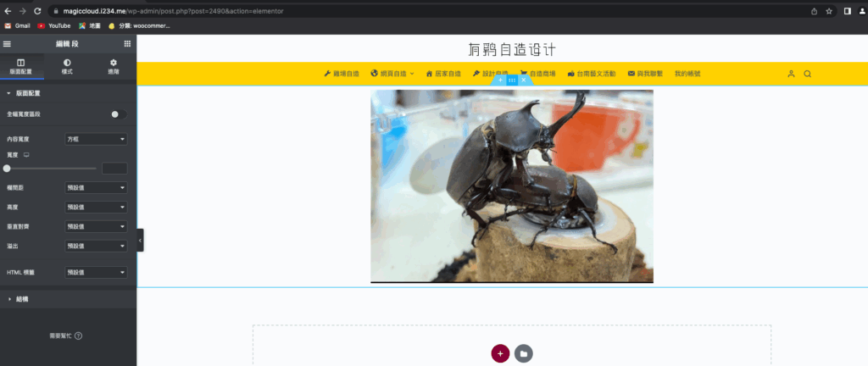Screen dimensions: 868x366
Task: Click the search magnifier in site header
Action: (807, 74)
